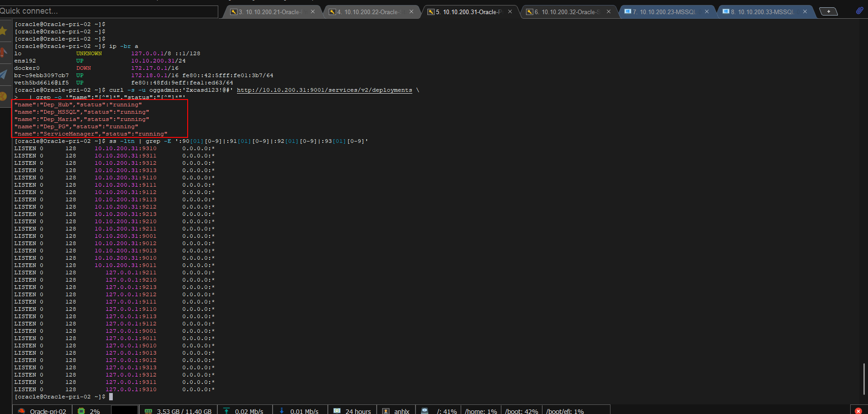Click the Dep_MSSQL running status line
This screenshot has height=414, width=868.
tap(82, 112)
